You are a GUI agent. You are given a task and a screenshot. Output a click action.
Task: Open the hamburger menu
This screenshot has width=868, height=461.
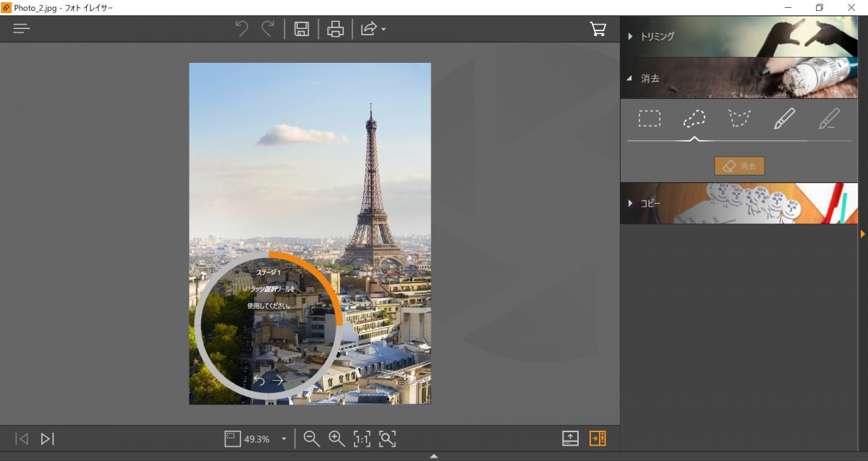(22, 29)
